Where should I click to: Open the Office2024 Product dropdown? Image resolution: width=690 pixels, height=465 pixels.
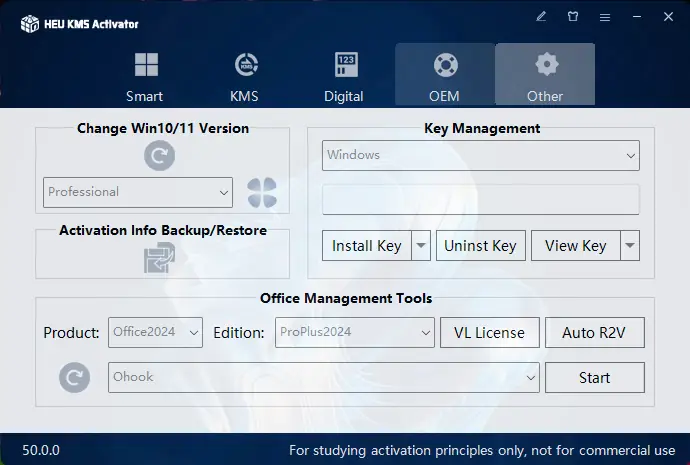point(155,333)
